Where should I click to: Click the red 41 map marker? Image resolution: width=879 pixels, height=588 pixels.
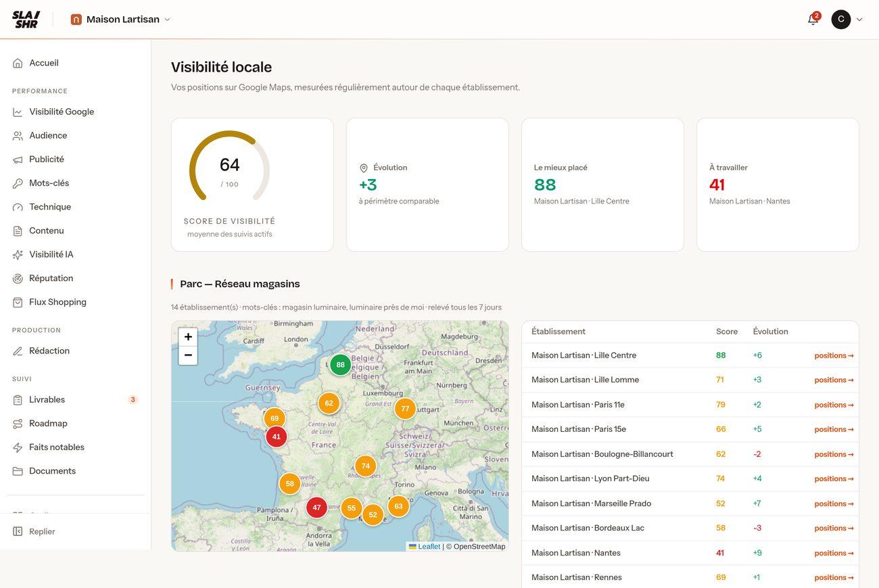tap(276, 437)
